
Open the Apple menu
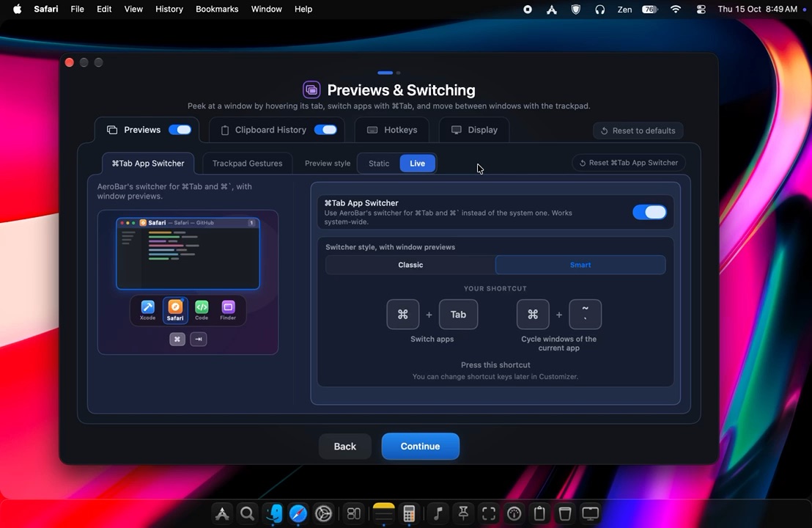coord(17,9)
